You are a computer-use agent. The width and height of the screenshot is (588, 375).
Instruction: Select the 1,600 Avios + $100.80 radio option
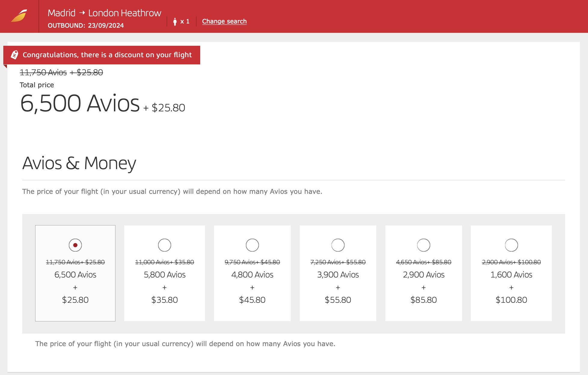(511, 245)
